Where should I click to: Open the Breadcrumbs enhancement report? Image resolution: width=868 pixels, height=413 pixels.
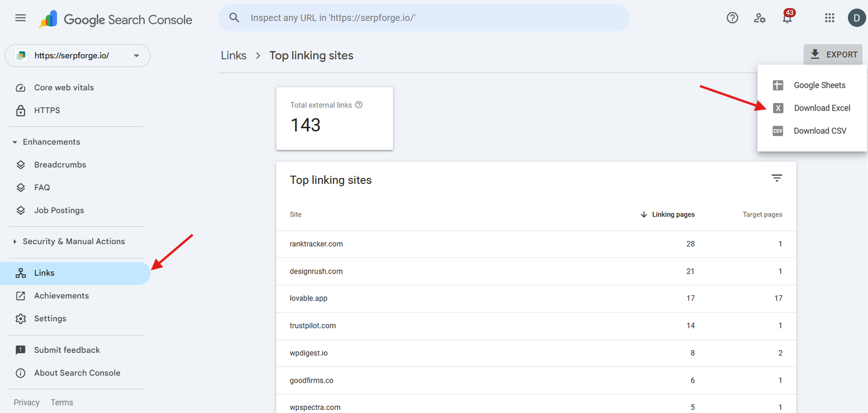tap(75, 164)
